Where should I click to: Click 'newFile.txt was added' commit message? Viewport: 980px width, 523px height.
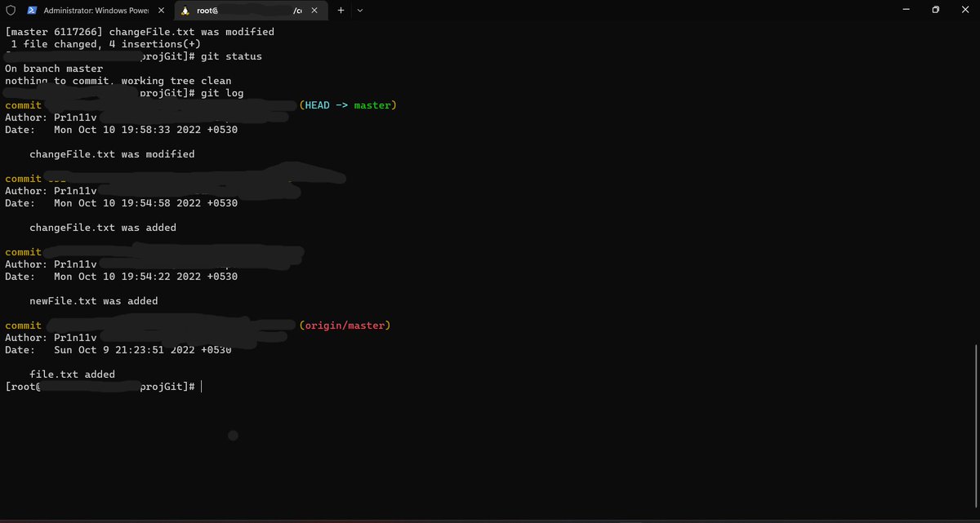[x=94, y=301]
